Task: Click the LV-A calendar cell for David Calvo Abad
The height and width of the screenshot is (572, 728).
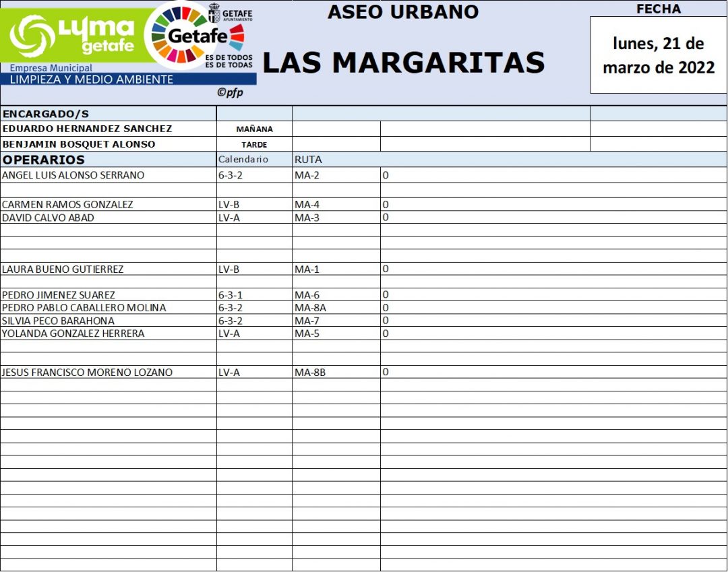Action: point(229,218)
